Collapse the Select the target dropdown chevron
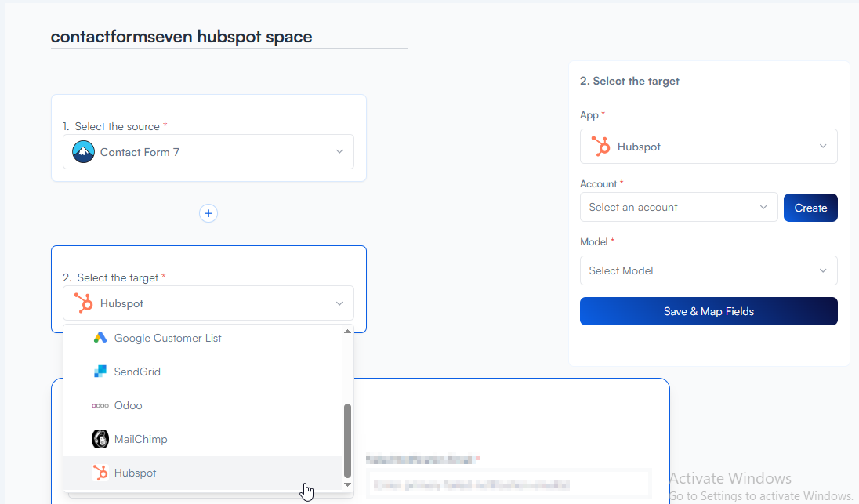The image size is (859, 504). 339,303
